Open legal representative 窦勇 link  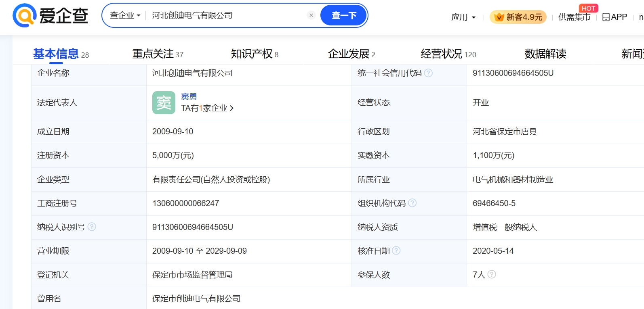[x=189, y=96]
